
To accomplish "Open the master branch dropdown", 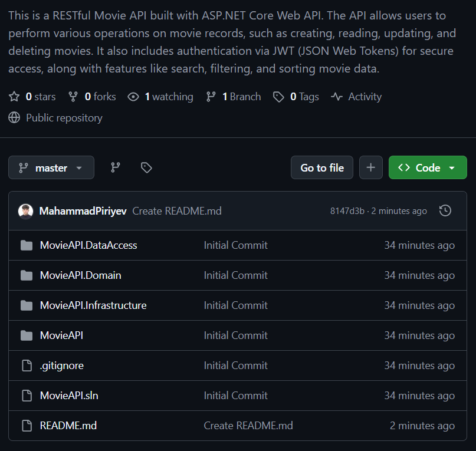I will [51, 168].
